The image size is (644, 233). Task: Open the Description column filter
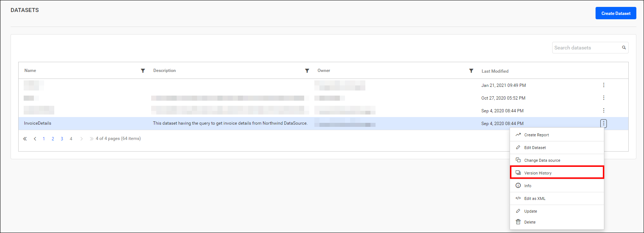(307, 71)
